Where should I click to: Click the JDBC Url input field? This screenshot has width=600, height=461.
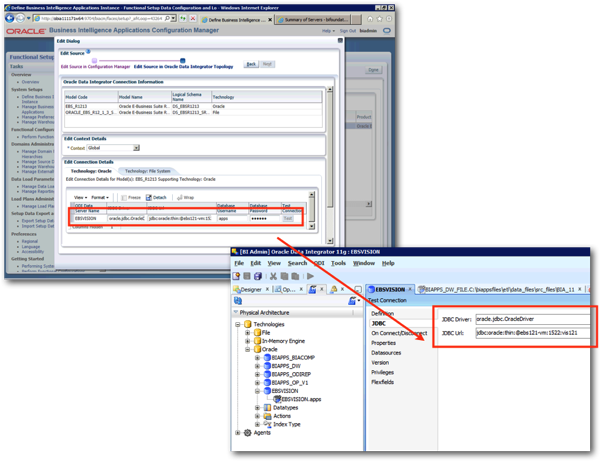tap(532, 333)
